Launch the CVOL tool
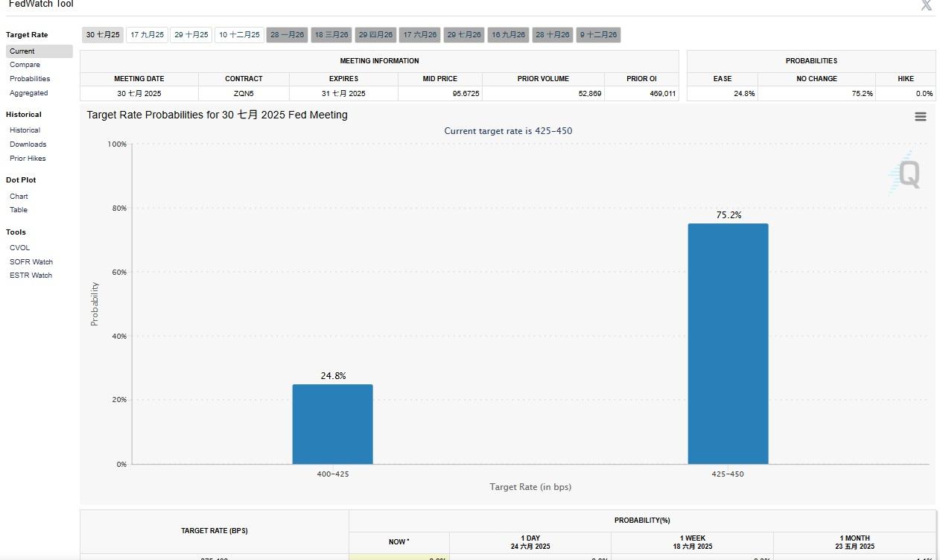The width and height of the screenshot is (940, 560). pyautogui.click(x=20, y=248)
